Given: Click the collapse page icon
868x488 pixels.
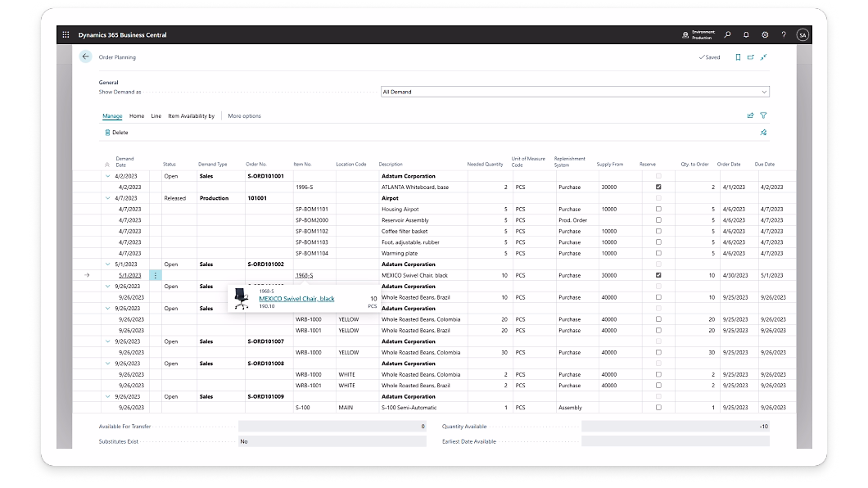Looking at the screenshot, I should (763, 57).
